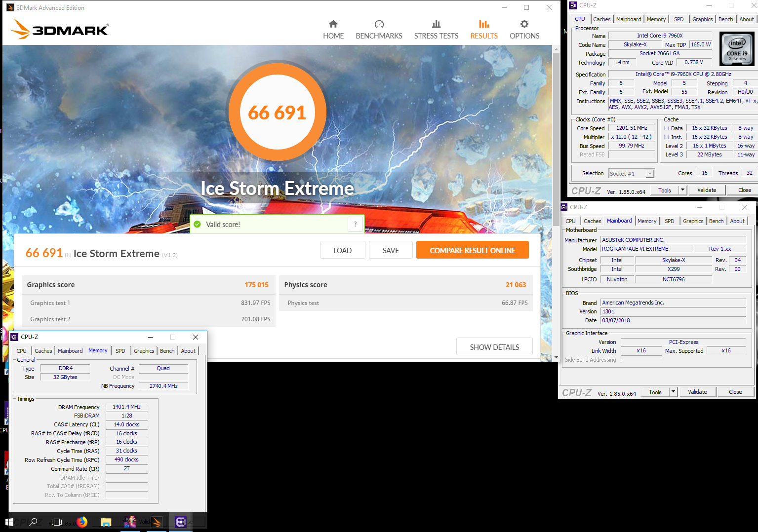Switch to Memory tab in the CPU-Z Mainboard window
Image resolution: width=758 pixels, height=532 pixels.
(647, 221)
